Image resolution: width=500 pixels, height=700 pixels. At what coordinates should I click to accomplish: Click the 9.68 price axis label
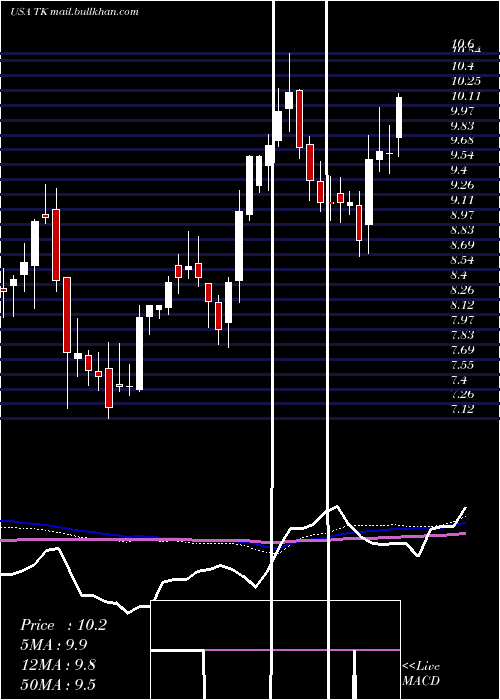(462, 140)
